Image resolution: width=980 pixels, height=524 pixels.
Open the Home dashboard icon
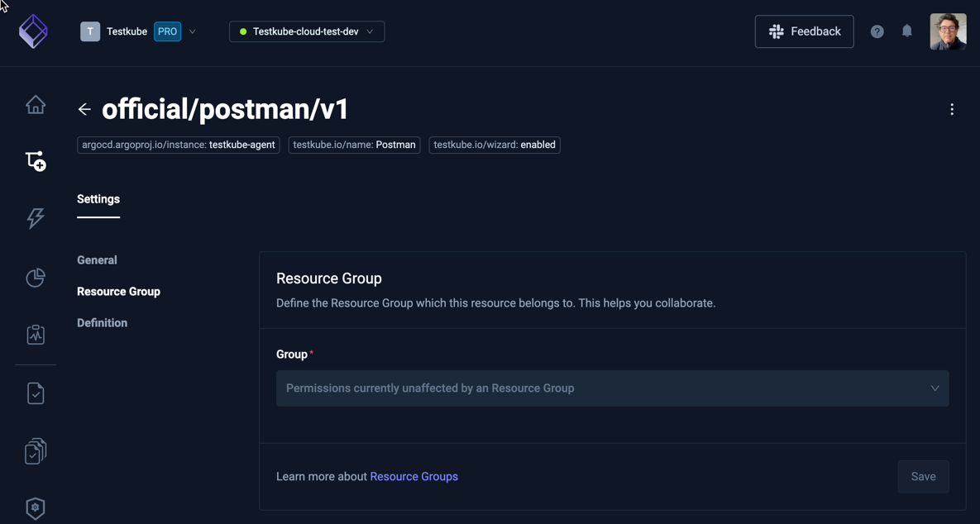[35, 104]
